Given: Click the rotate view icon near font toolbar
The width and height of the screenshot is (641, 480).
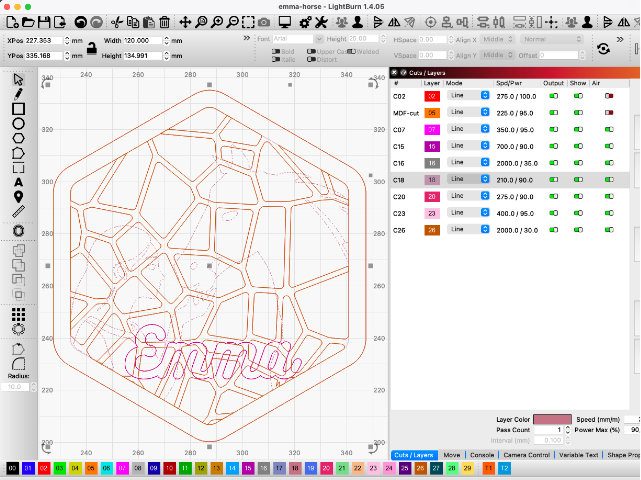Looking at the screenshot, I should (603, 49).
